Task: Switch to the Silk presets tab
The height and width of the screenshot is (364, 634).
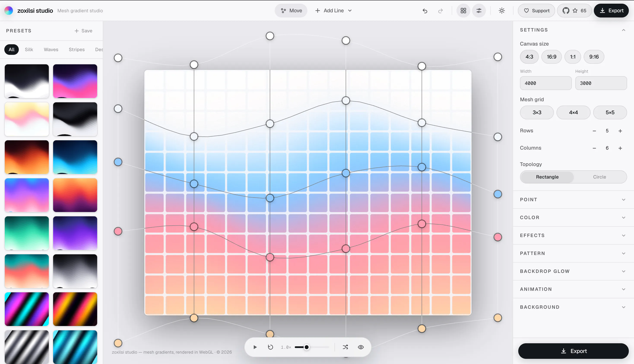Action: 29,49
